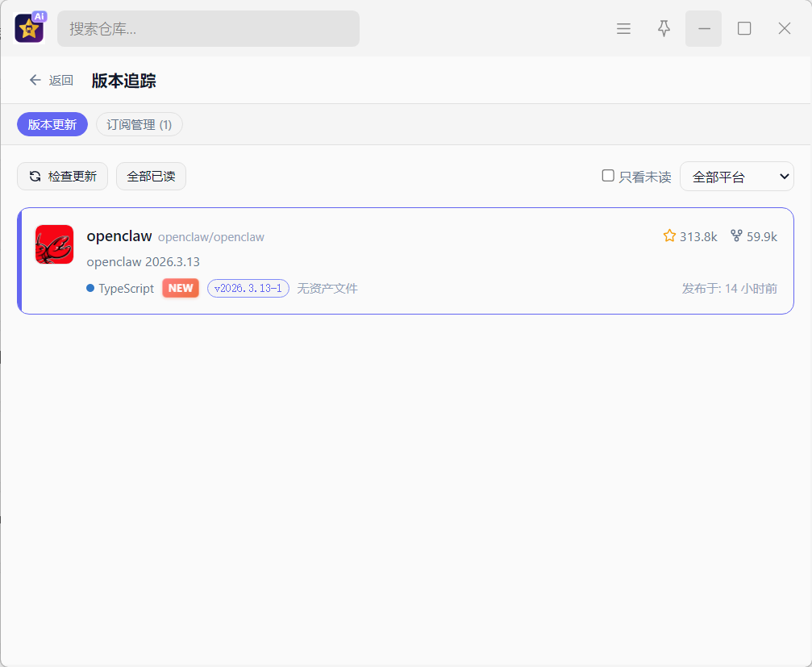The image size is (812, 667).
Task: Expand the 全部平台 dropdown
Action: point(736,177)
